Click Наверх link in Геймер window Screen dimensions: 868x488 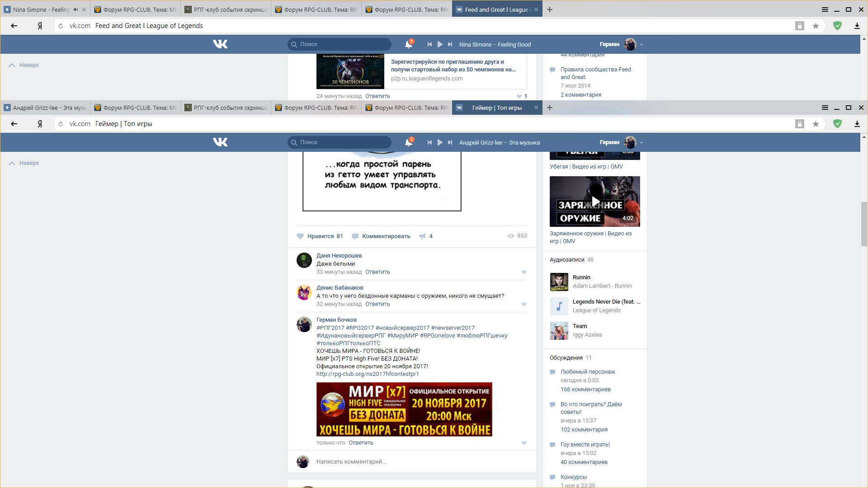(x=24, y=163)
